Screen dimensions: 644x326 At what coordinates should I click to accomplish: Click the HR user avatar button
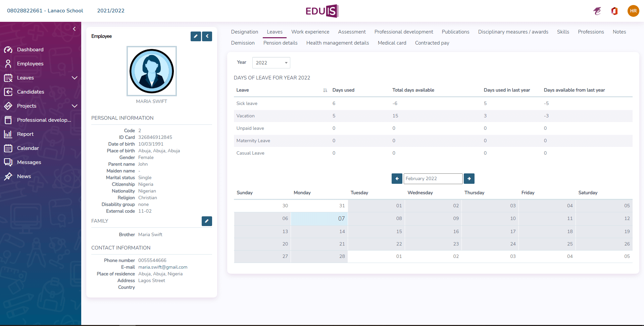633,11
